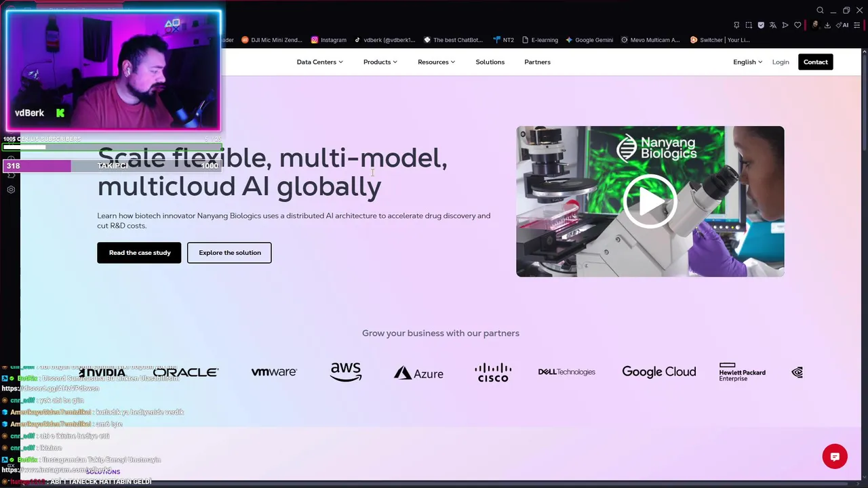Screen dimensions: 868x488
Task: Open the vdberk TikTok bookmark
Action: point(384,40)
